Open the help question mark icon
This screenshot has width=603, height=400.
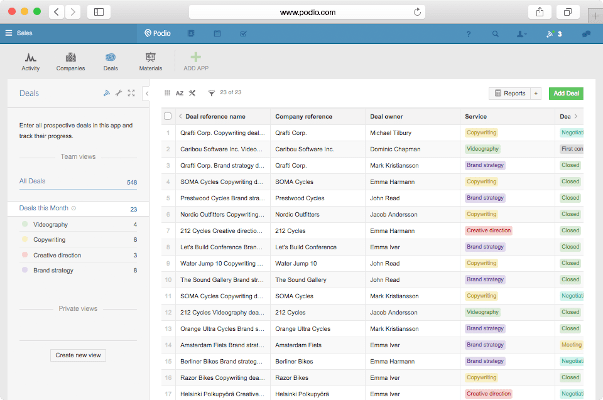pyautogui.click(x=468, y=34)
